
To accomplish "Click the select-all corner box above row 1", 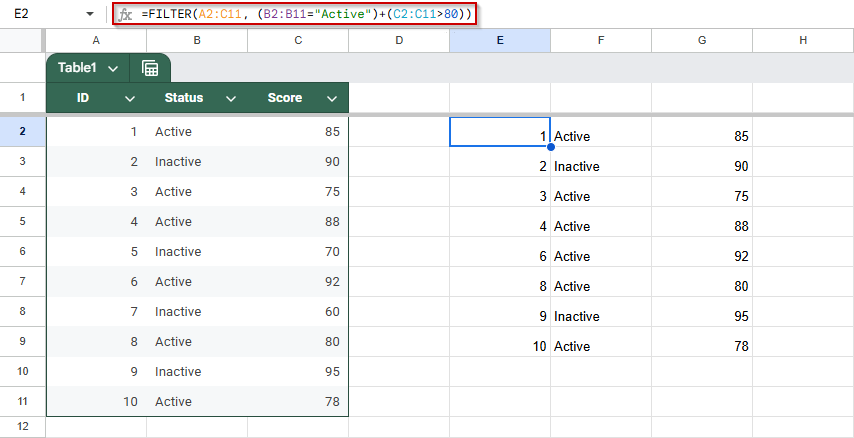I will [22, 40].
